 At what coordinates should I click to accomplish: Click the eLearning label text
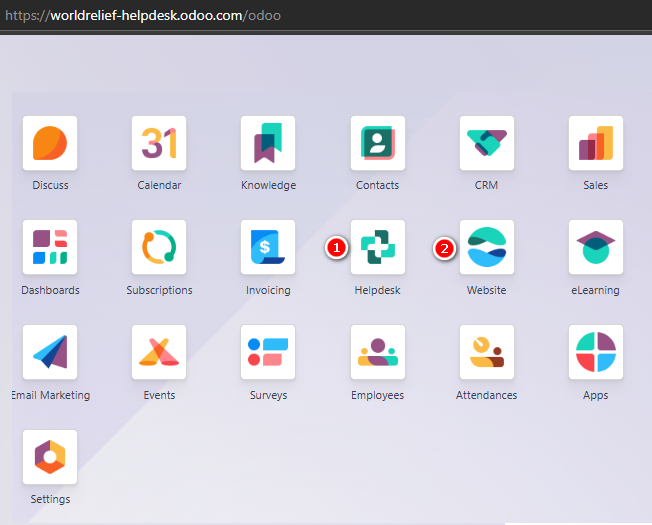pyautogui.click(x=595, y=290)
